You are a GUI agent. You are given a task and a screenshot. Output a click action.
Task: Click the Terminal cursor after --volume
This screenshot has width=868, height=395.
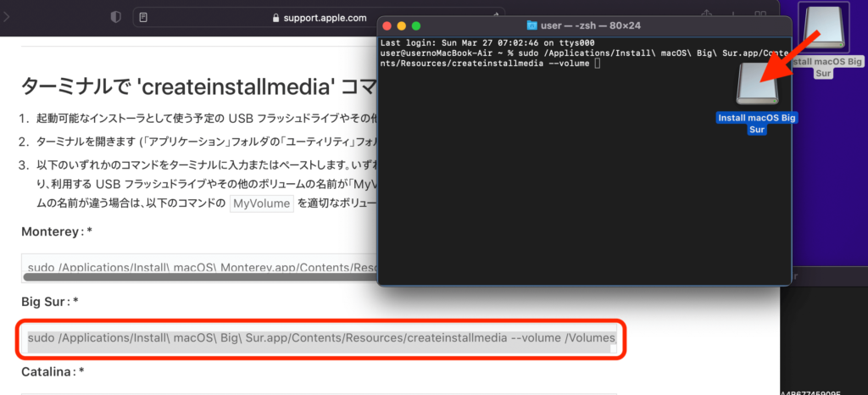coord(597,64)
